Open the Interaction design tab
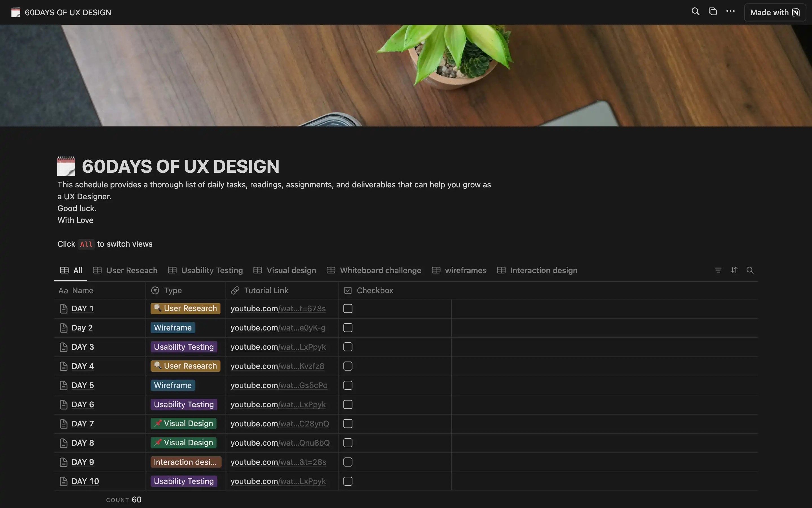 pos(537,270)
